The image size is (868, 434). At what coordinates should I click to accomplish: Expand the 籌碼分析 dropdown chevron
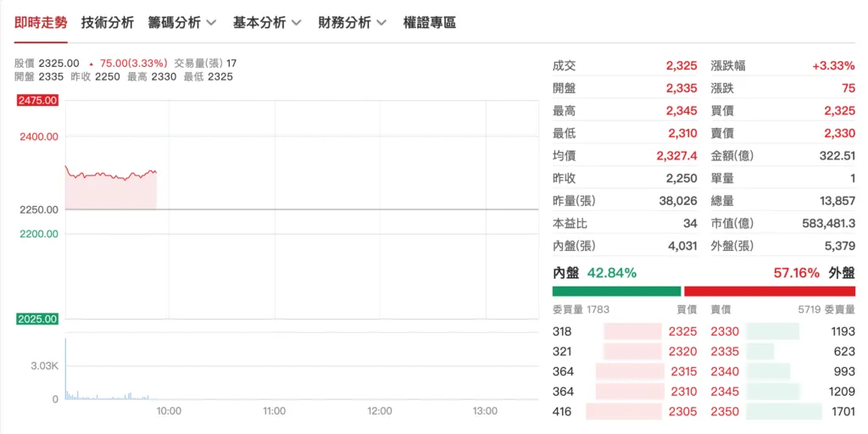(211, 23)
